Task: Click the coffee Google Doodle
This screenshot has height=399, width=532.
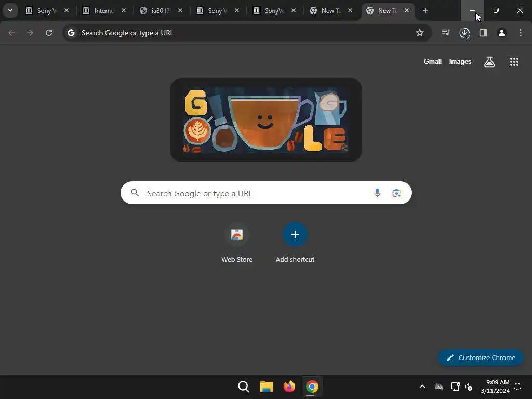Action: (x=266, y=120)
